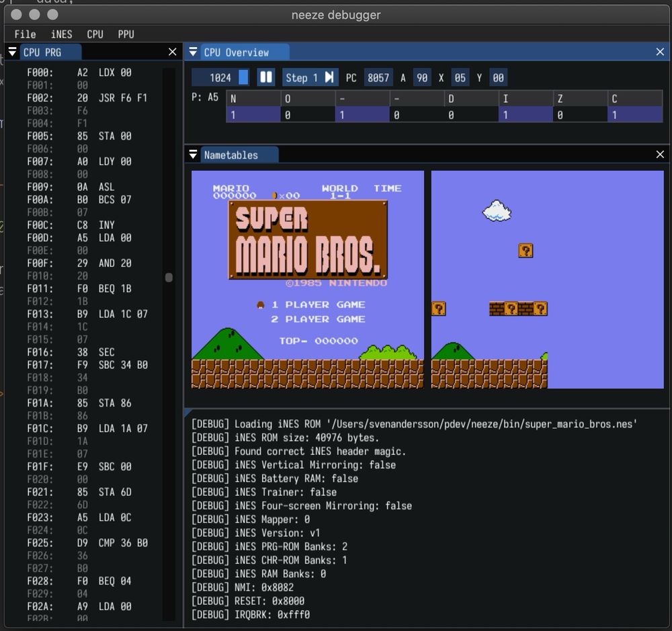Select disassembly row F013 LDA 1C 07

pyautogui.click(x=87, y=314)
